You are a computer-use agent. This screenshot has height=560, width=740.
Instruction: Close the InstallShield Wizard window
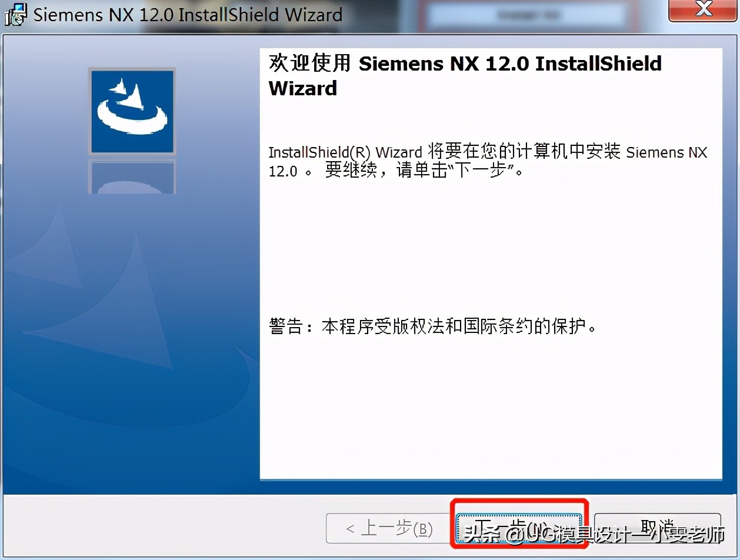(703, 10)
